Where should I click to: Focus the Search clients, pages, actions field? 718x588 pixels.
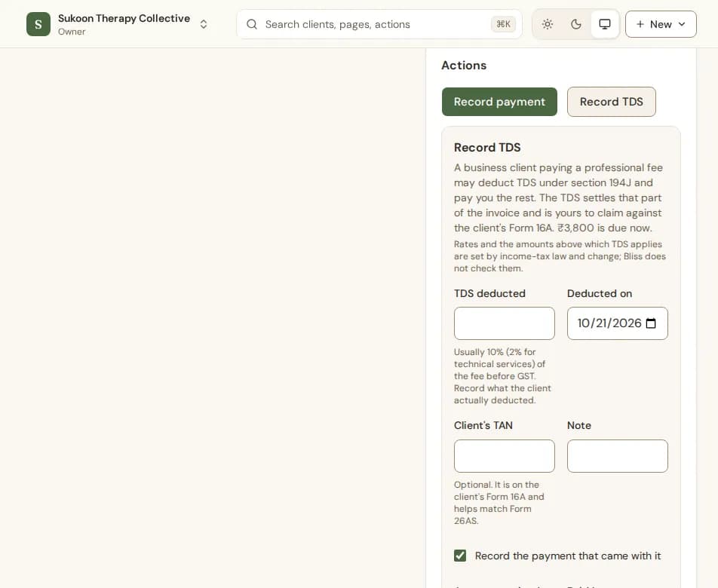click(379, 24)
